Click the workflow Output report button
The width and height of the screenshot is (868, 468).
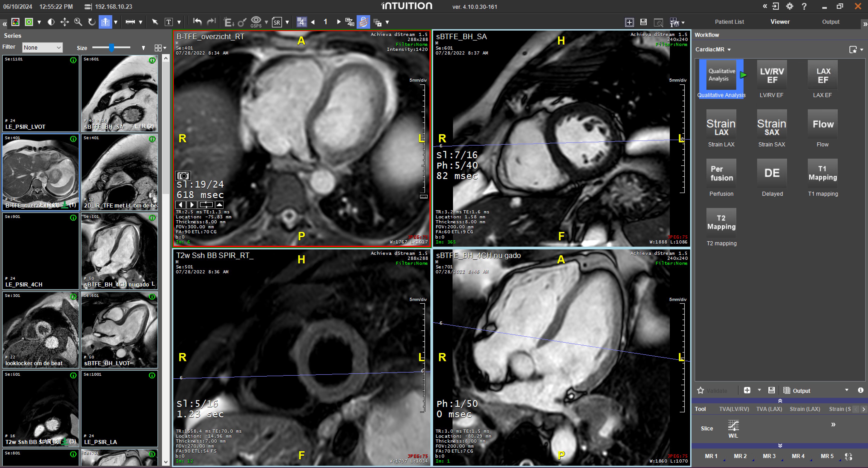796,391
